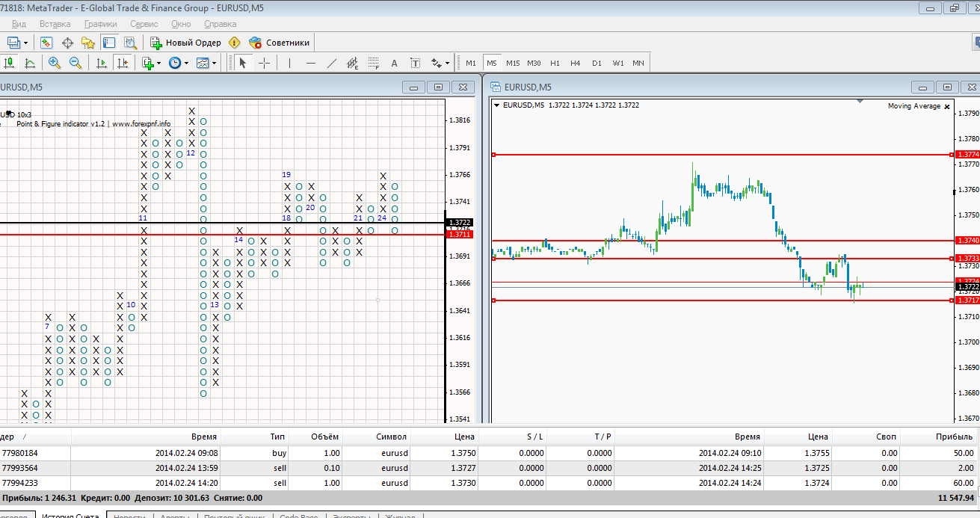Open the Графики menu
The image size is (980, 518).
point(100,24)
